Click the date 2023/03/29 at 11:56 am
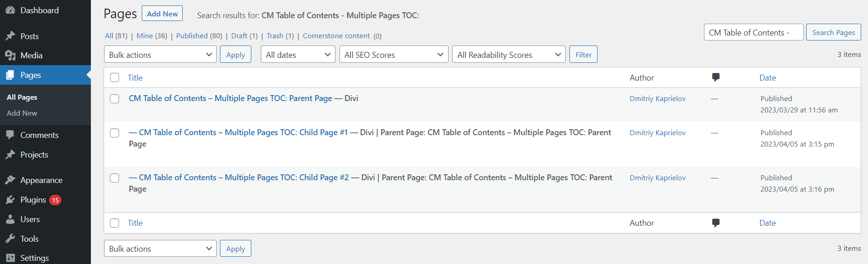This screenshot has height=264, width=868. pos(799,110)
